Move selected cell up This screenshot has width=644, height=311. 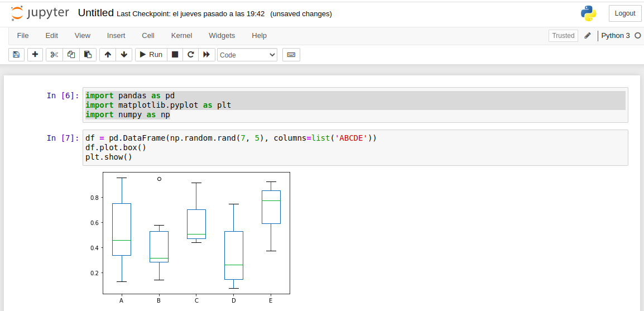pos(108,55)
